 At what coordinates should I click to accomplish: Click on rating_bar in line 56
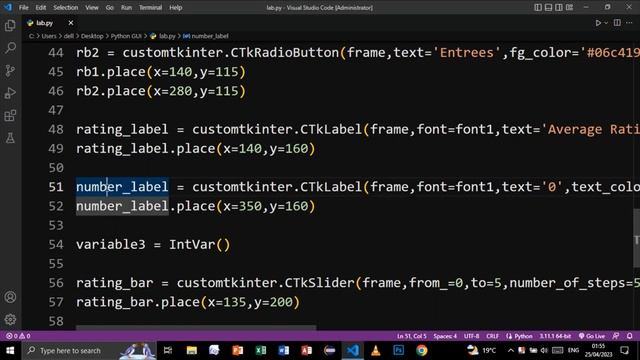click(115, 283)
